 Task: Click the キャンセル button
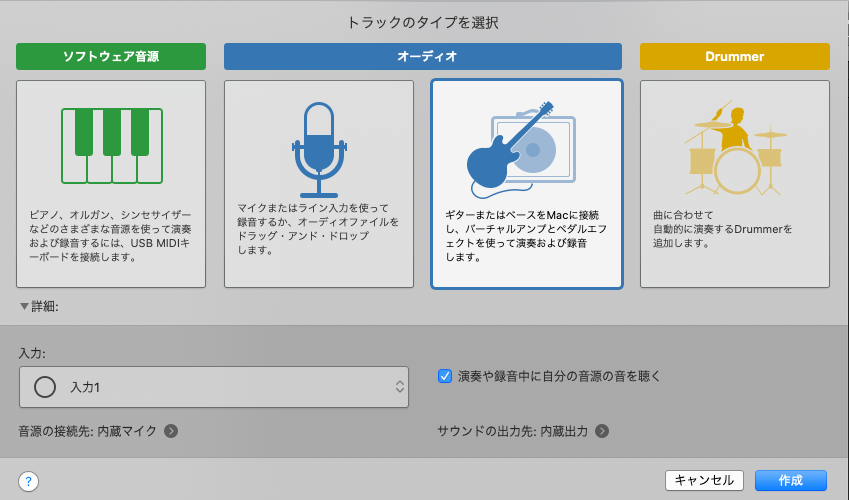tap(704, 480)
